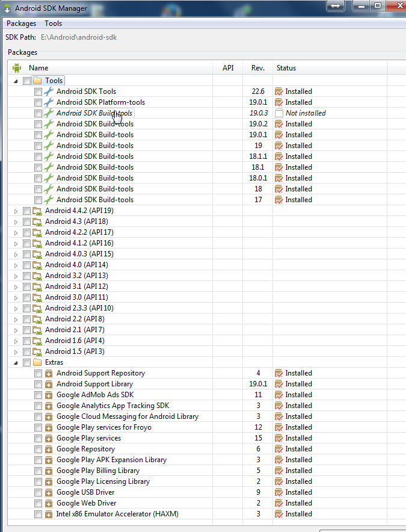Select Google Play services for Froyo row
This screenshot has height=532, width=406.
pyautogui.click(x=197, y=427)
